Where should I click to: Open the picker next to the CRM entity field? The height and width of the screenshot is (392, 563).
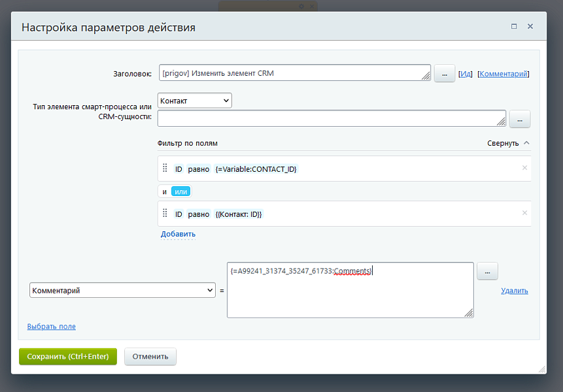[520, 118]
